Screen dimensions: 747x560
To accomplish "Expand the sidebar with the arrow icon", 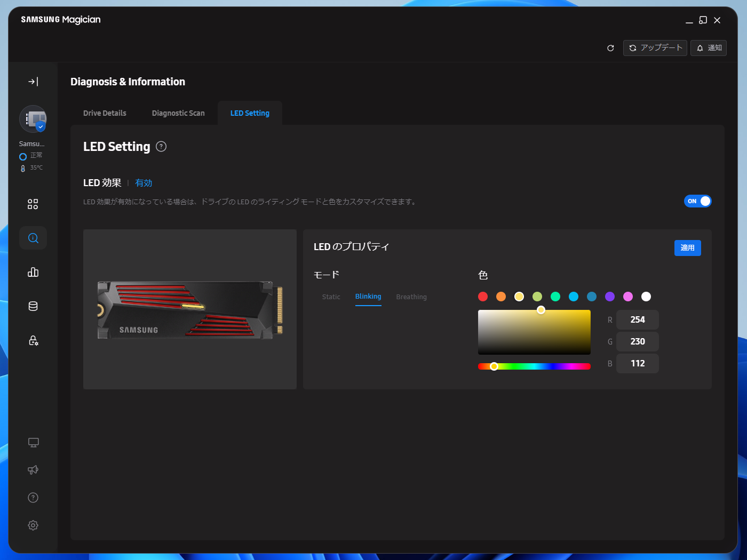I will click(x=33, y=82).
